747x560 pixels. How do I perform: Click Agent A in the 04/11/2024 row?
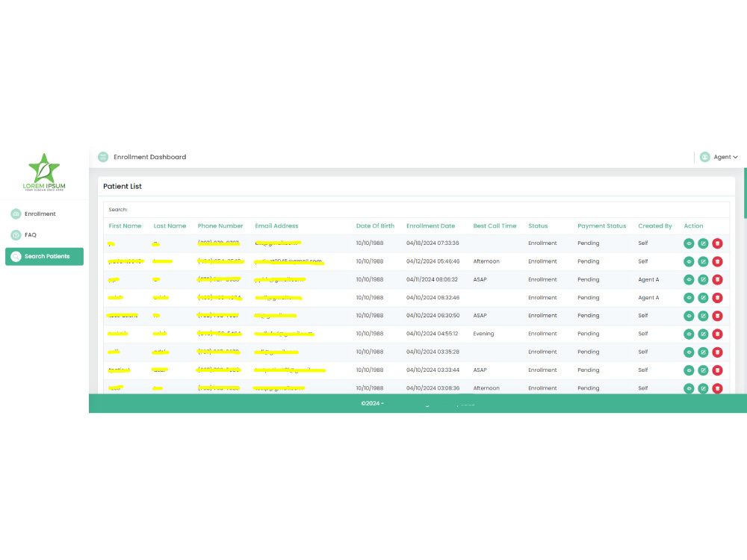click(x=648, y=279)
